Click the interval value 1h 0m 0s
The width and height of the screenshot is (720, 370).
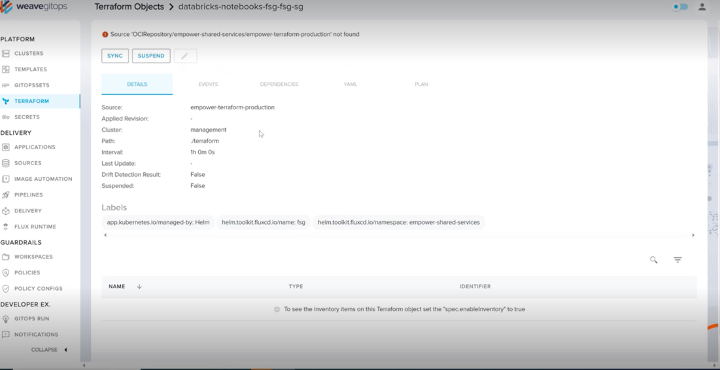tap(202, 152)
